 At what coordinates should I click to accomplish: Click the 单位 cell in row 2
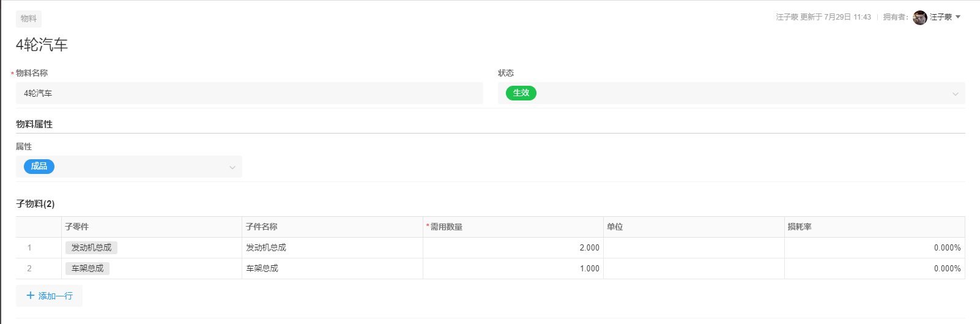(x=694, y=268)
